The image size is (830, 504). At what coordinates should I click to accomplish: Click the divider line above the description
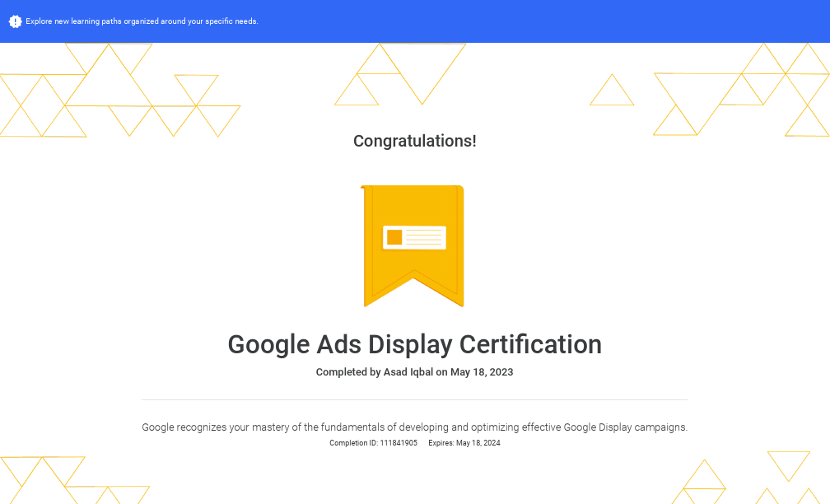tap(414, 399)
